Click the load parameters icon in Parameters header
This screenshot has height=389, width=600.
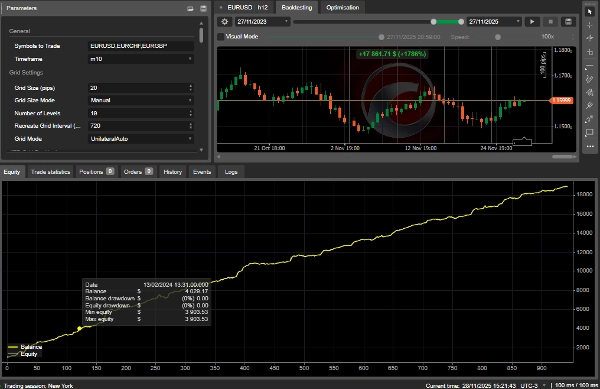(190, 8)
